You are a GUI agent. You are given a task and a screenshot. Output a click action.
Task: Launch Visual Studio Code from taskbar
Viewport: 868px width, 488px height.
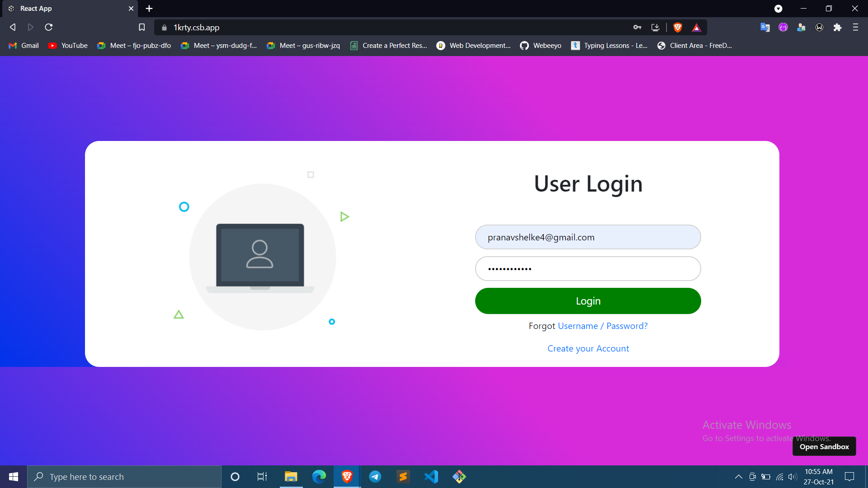[x=431, y=476]
